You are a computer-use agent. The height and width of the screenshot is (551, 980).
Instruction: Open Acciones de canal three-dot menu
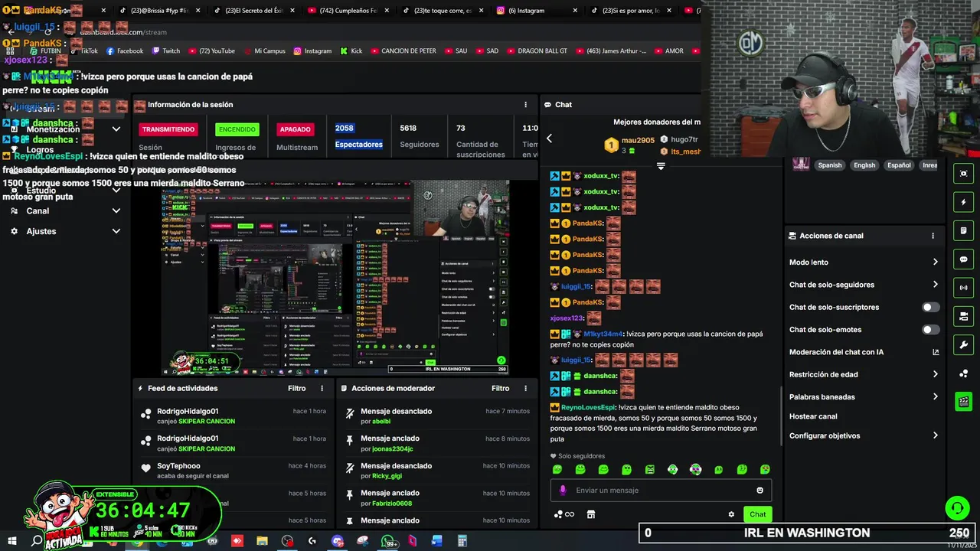pyautogui.click(x=933, y=236)
